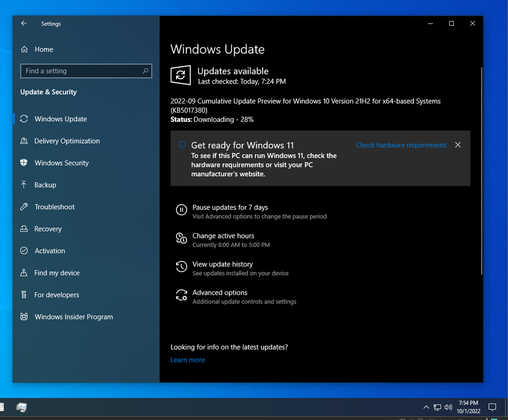Go back with the Settings back arrow
508x420 pixels.
click(24, 23)
